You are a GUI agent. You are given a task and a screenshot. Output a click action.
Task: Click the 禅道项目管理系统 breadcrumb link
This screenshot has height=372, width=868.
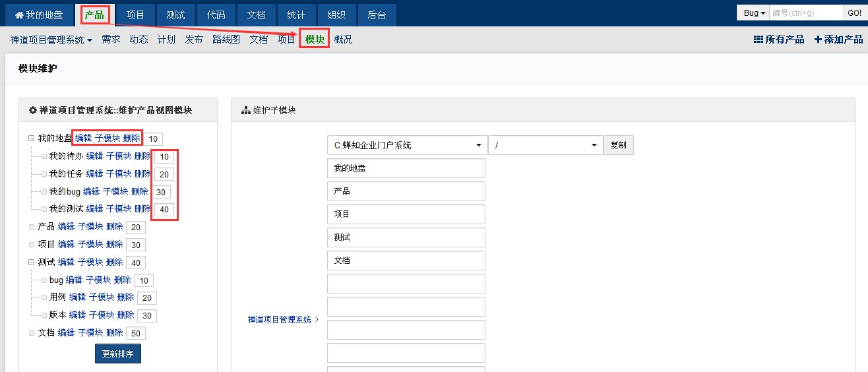279,319
